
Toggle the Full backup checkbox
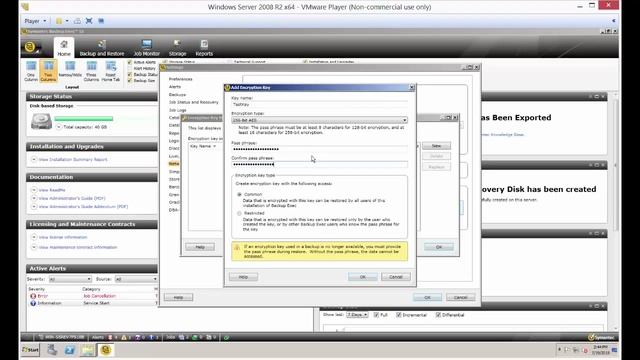(x=376, y=315)
